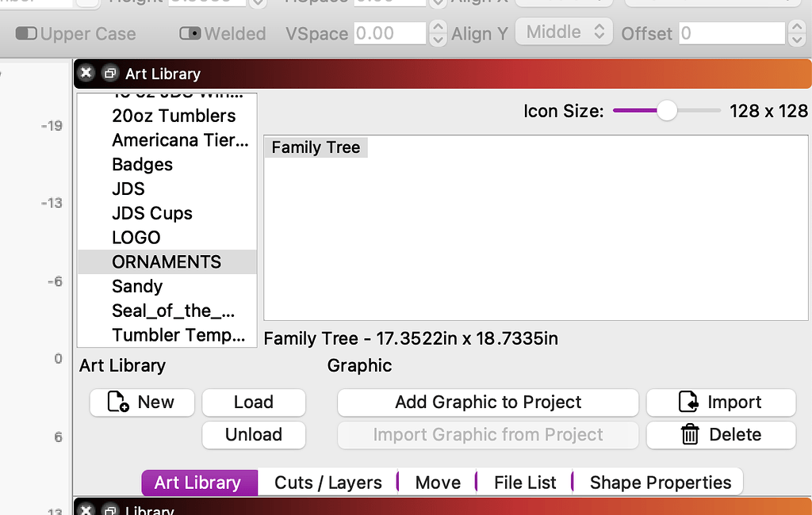The height and width of the screenshot is (515, 812).
Task: Adjust the Icon Size slider handle
Action: pyautogui.click(x=666, y=111)
